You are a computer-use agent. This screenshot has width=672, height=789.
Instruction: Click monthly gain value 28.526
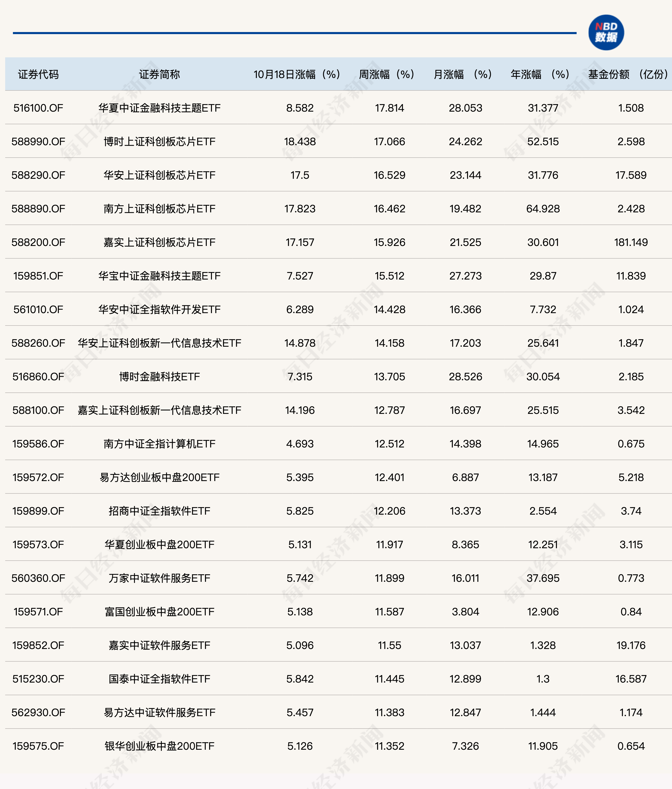point(465,377)
